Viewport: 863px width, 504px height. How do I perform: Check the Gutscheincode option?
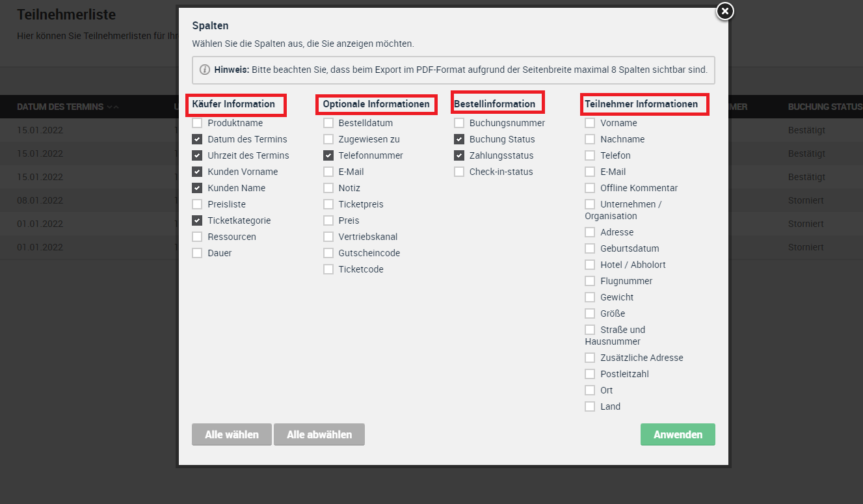328,253
